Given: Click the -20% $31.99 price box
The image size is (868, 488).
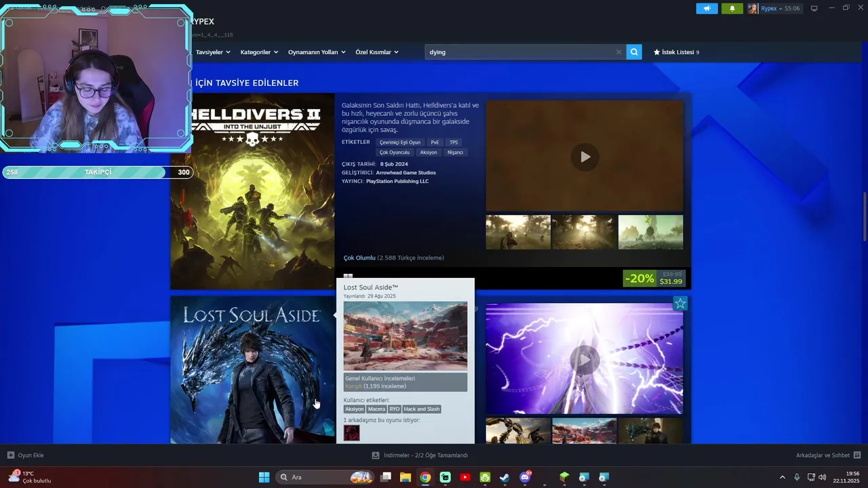Looking at the screenshot, I should tap(654, 279).
